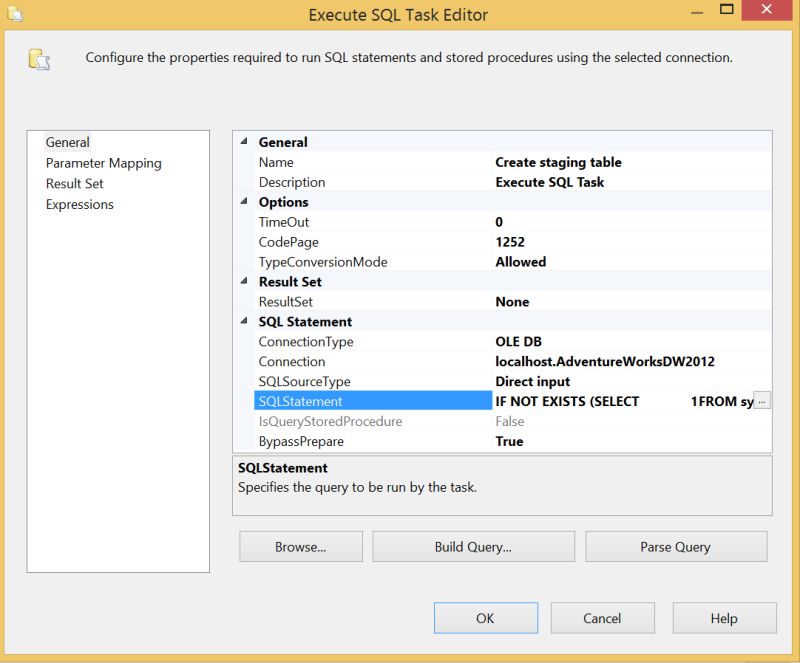Collapse the General property group
800x663 pixels.
242,142
